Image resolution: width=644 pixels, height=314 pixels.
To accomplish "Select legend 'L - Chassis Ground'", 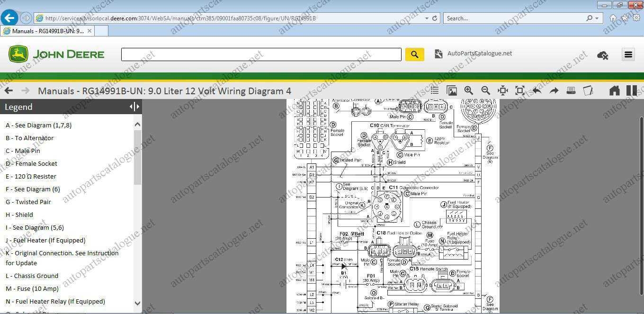I will [32, 276].
